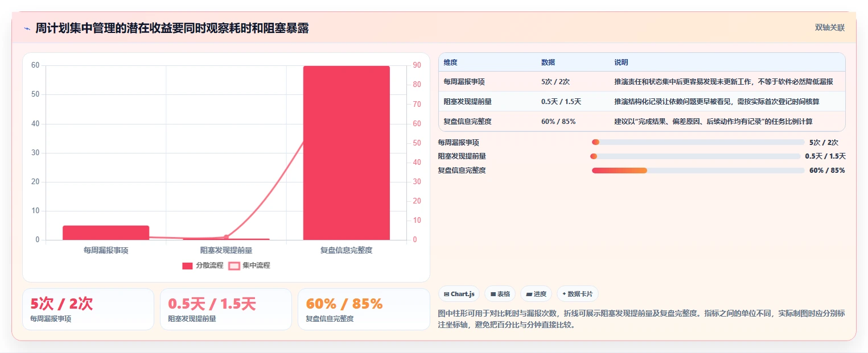Image resolution: width=868 pixels, height=353 pixels.
Task: Click 阻塞发现提前量 label left of progress bar
Action: point(462,156)
